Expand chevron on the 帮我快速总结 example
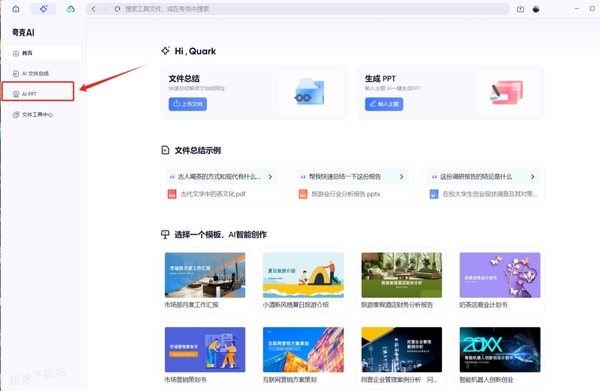 401,176
